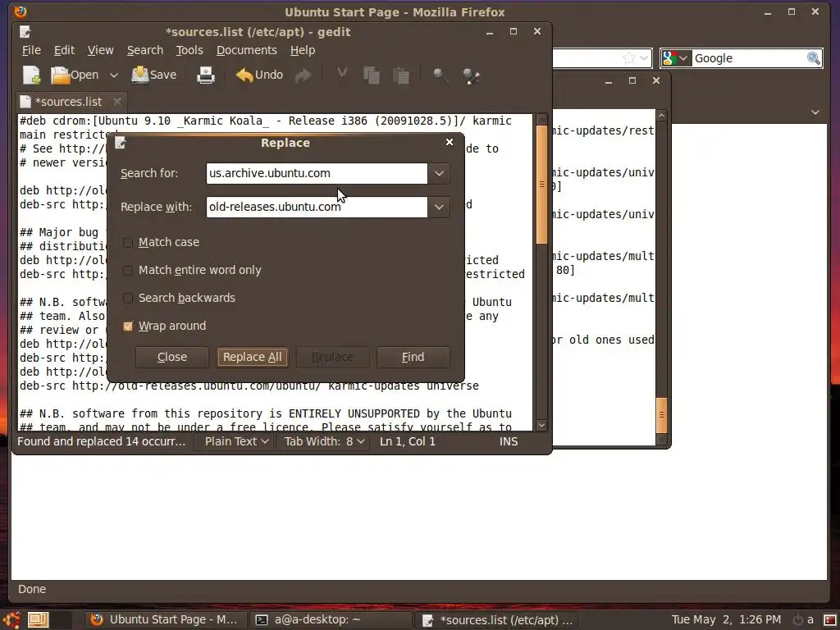Click the gedit scrollbar up arrow
The image size is (840, 630).
[x=541, y=119]
